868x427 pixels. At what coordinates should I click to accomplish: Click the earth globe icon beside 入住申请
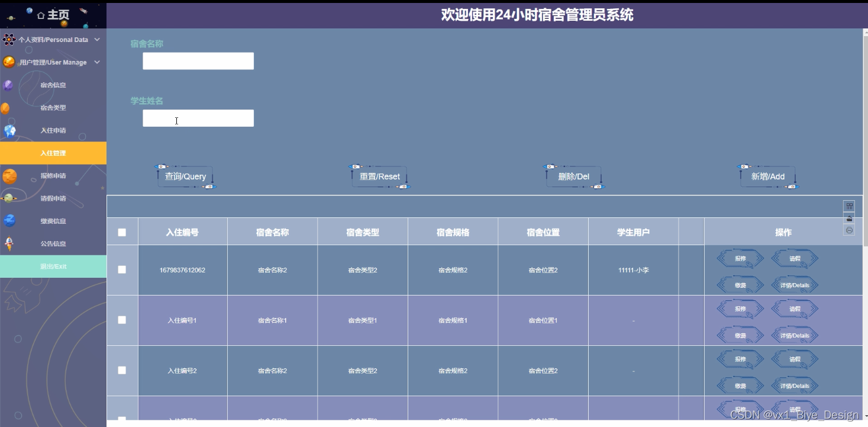click(x=10, y=131)
